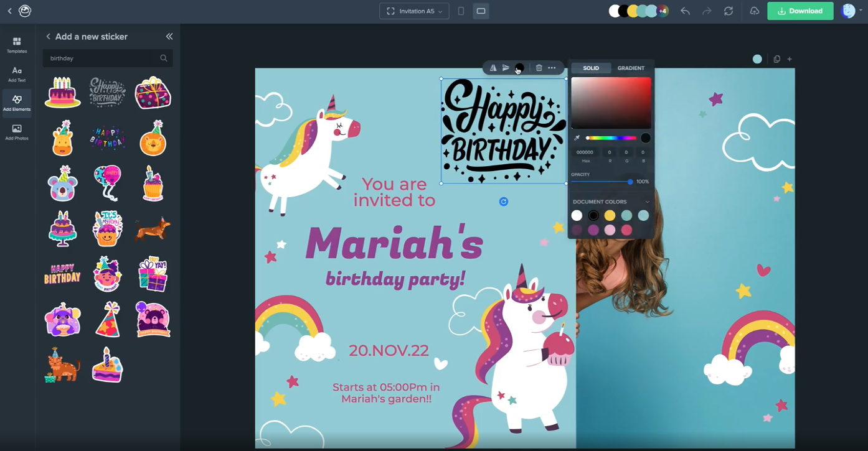Open the Add Text panel
Viewport: 868px width, 451px height.
tap(17, 74)
